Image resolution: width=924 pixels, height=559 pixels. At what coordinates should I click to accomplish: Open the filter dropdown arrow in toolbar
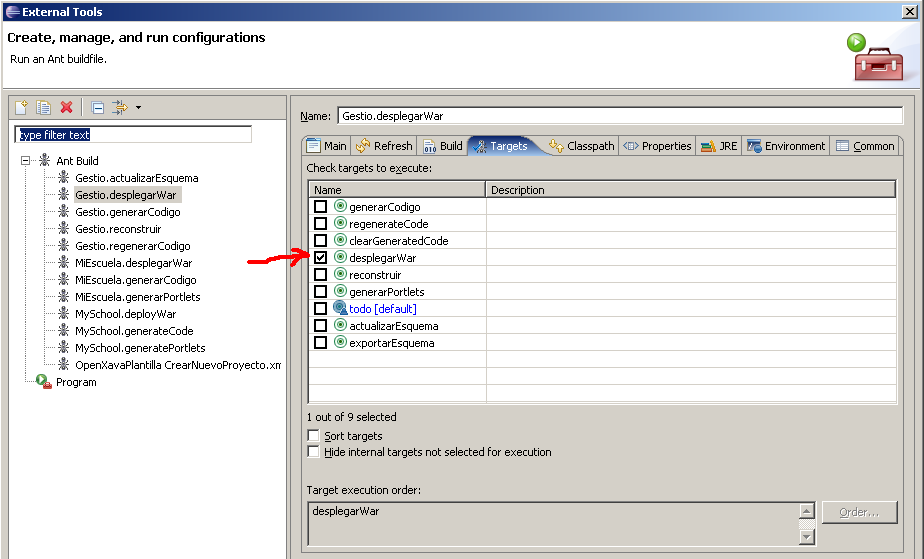tap(138, 107)
